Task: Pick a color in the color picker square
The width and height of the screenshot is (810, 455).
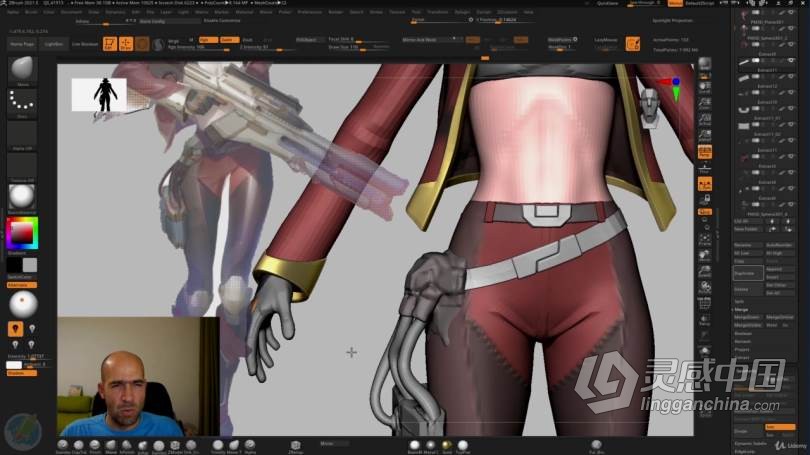Action: 22,232
